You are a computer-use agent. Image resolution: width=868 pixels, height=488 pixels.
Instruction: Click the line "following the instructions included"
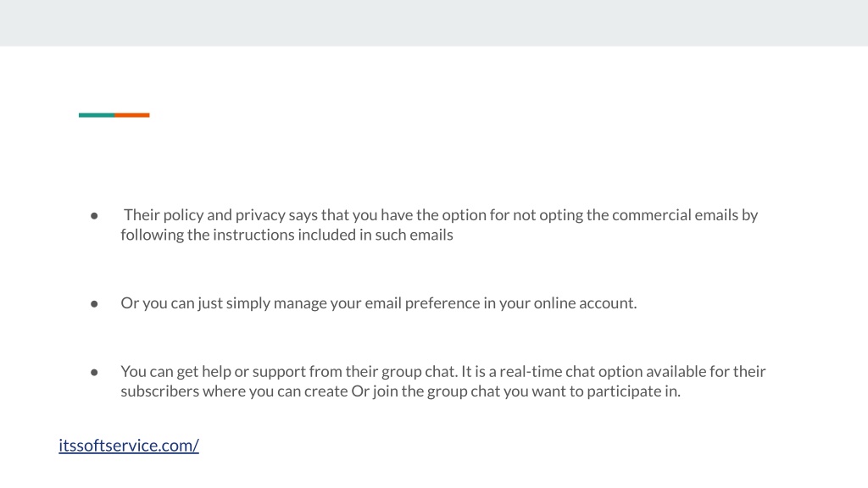click(287, 235)
